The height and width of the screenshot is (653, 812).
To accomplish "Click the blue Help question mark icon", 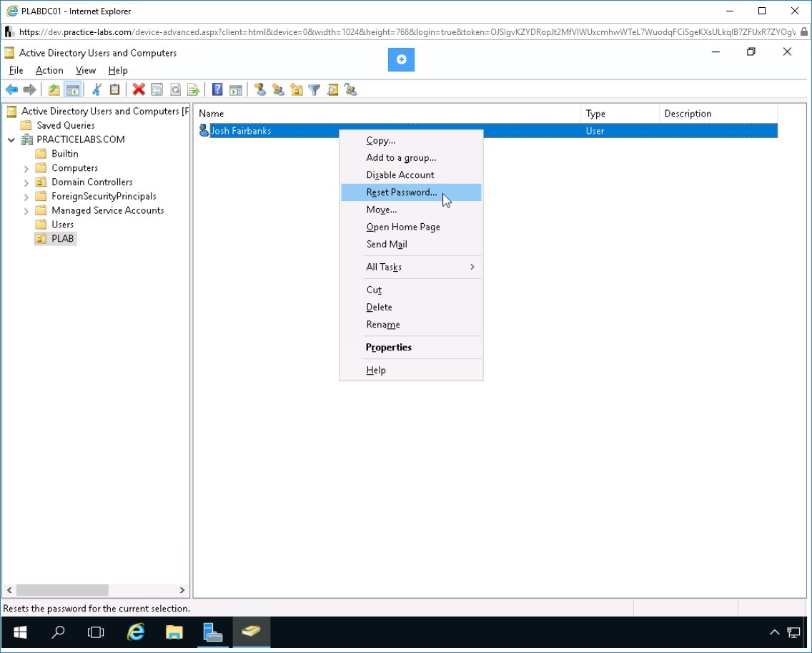I will pyautogui.click(x=217, y=89).
